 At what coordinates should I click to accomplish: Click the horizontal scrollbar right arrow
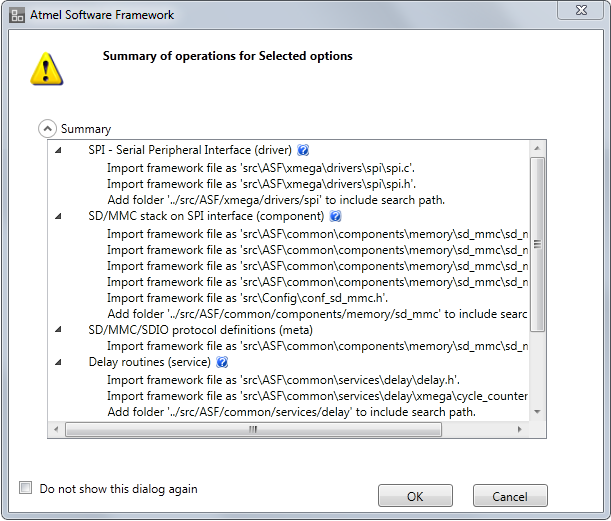[x=519, y=429]
